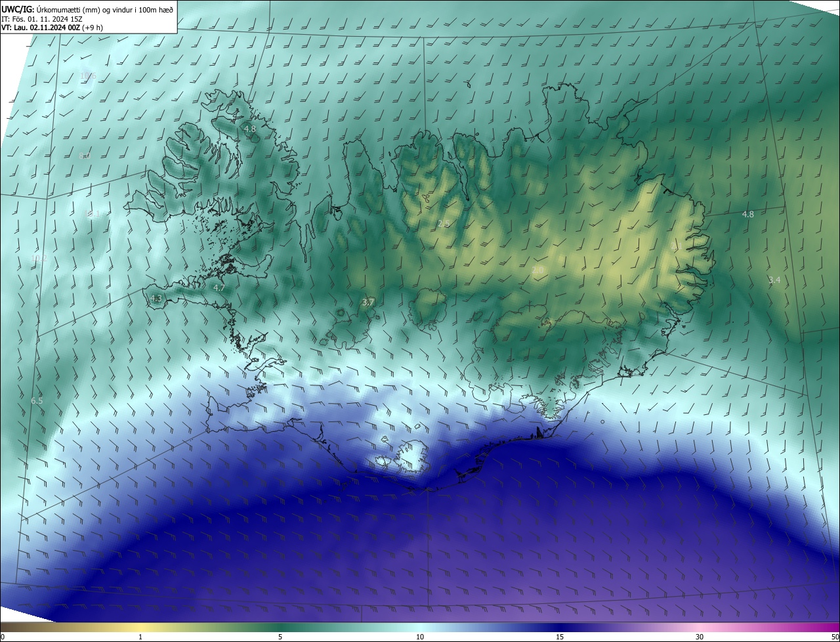Click the 2.0 value label in the highlands

coord(537,270)
